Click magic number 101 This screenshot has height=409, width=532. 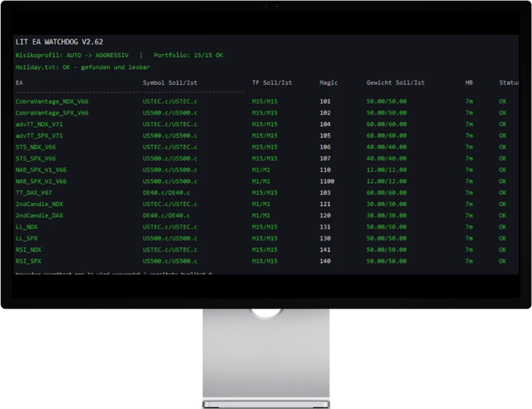click(325, 101)
